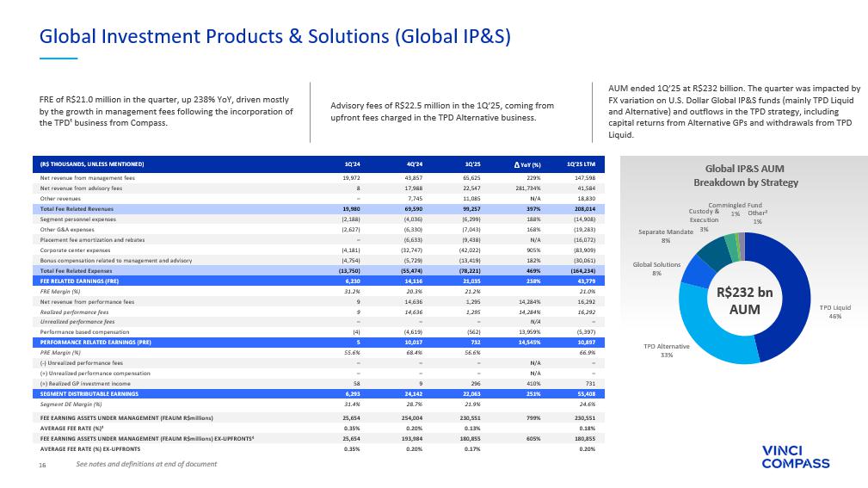This screenshot has height=488, width=868.
Task: Click the 'Advisory fees of R$22.5 million' paragraph
Action: pyautogui.click(x=442, y=111)
